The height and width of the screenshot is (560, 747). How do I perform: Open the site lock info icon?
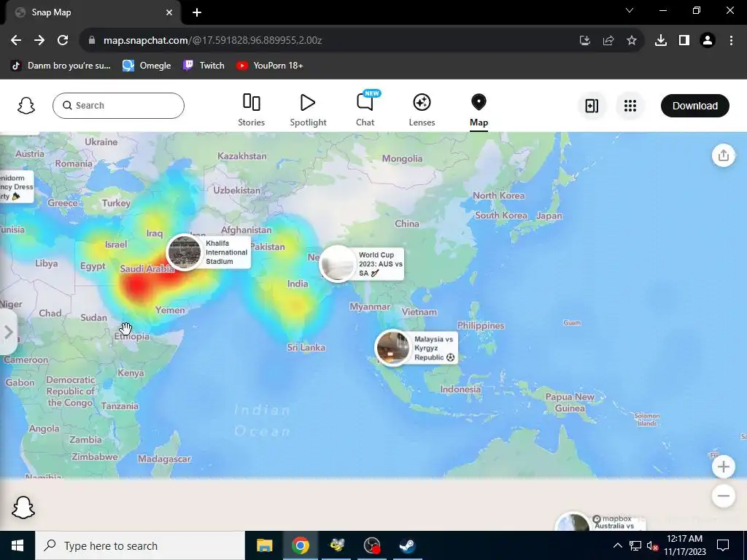[x=91, y=40]
